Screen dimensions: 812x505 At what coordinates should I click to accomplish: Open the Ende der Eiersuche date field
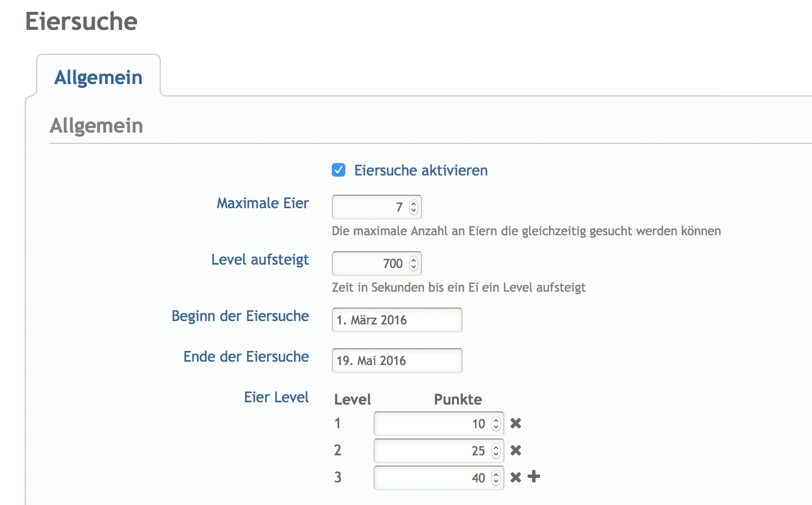(397, 361)
